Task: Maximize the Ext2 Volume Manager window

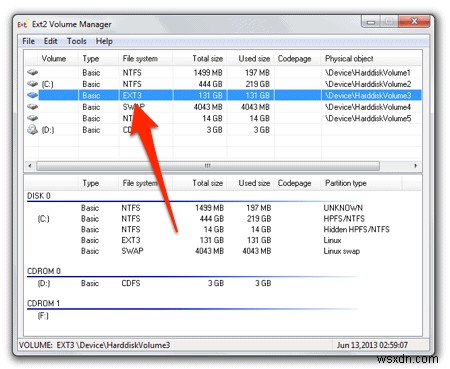Action: (389, 22)
